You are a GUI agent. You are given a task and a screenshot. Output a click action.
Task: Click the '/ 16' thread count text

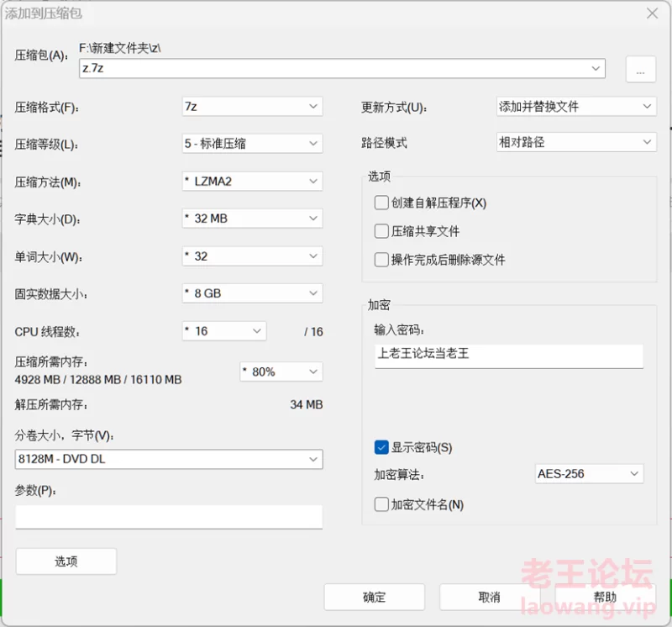click(x=313, y=331)
